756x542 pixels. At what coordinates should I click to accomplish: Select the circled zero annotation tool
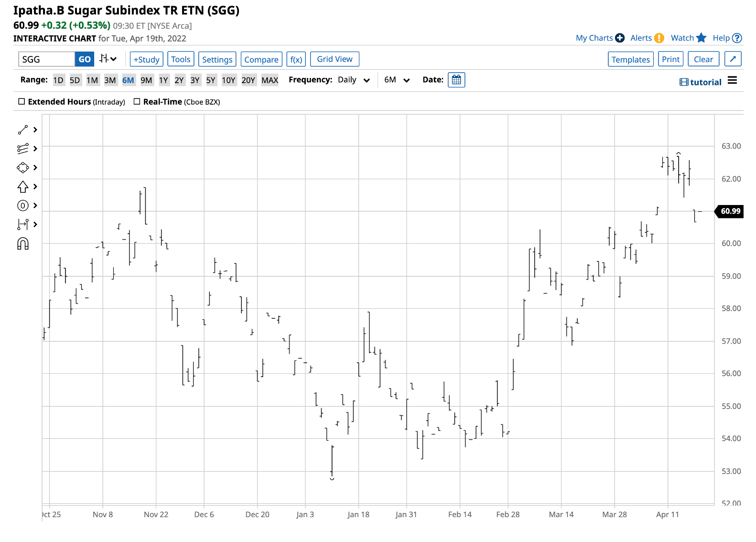22,206
